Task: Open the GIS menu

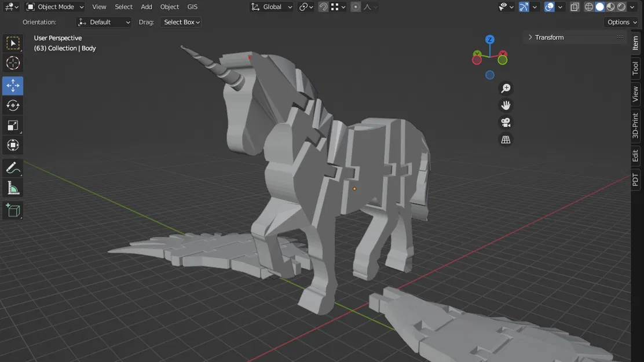Action: [x=192, y=6]
